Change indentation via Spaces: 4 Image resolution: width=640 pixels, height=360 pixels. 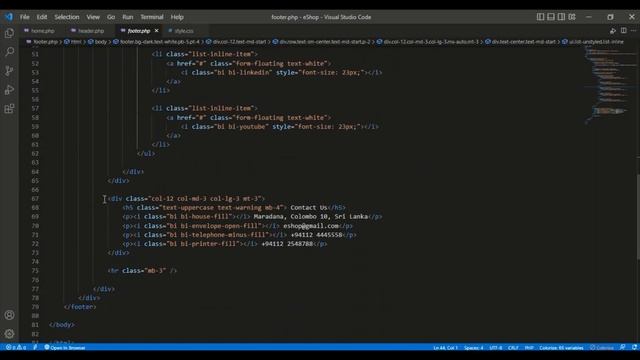pos(473,348)
